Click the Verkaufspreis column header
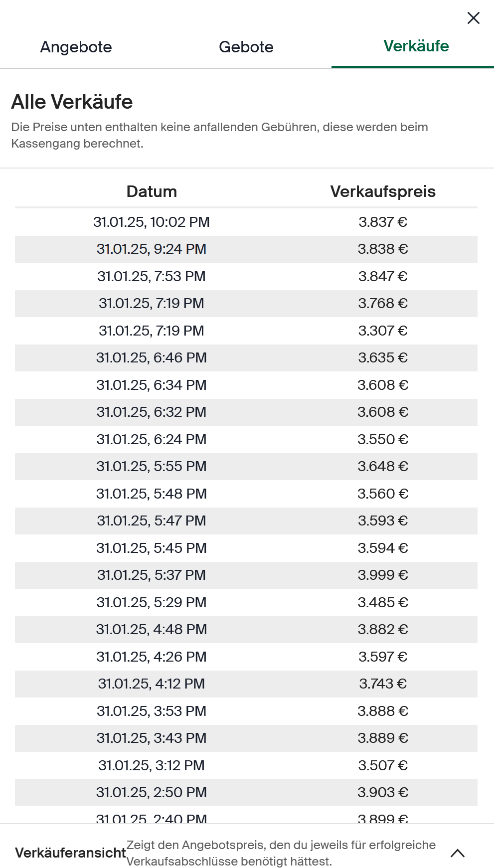Screen dimensions: 494x868 click(x=382, y=191)
